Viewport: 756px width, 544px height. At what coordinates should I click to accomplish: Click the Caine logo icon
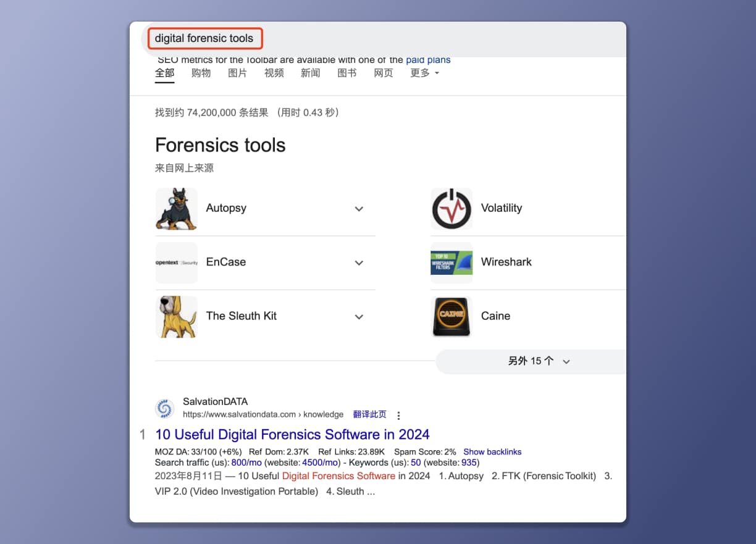[x=451, y=316]
